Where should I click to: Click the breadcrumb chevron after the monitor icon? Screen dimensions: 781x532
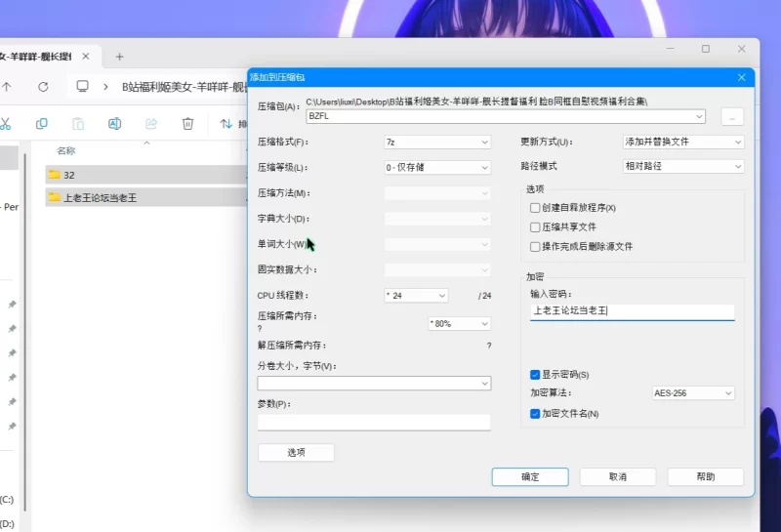(x=105, y=87)
